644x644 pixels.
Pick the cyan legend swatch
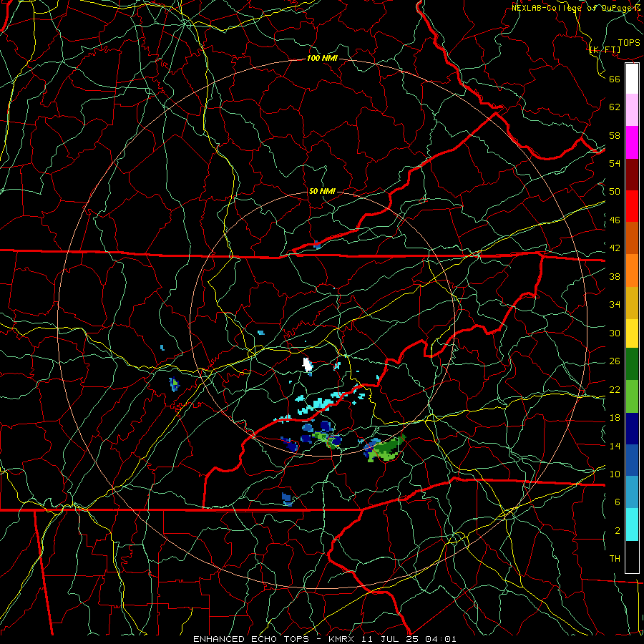pos(632,525)
